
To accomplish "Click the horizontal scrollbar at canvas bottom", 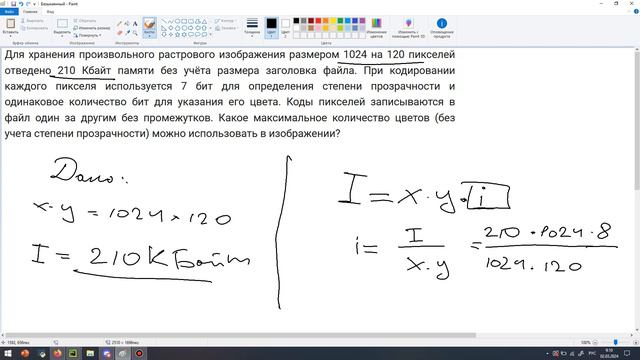I will coord(240,335).
